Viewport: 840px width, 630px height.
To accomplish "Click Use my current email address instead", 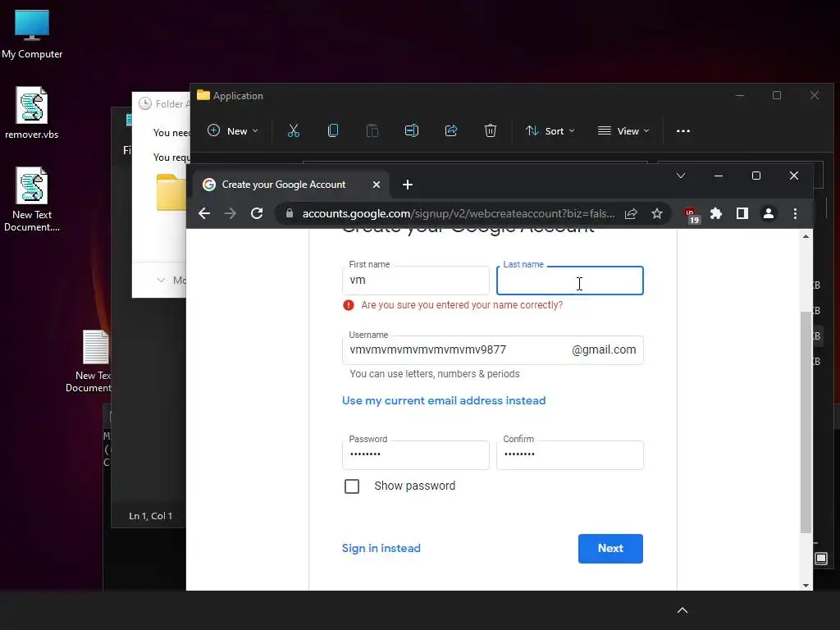I will point(444,400).
